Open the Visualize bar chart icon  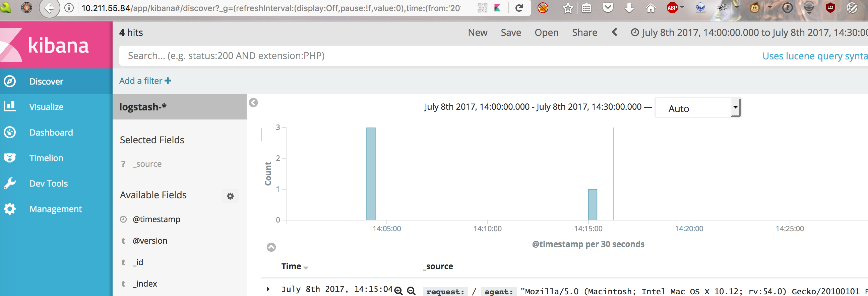(x=9, y=106)
